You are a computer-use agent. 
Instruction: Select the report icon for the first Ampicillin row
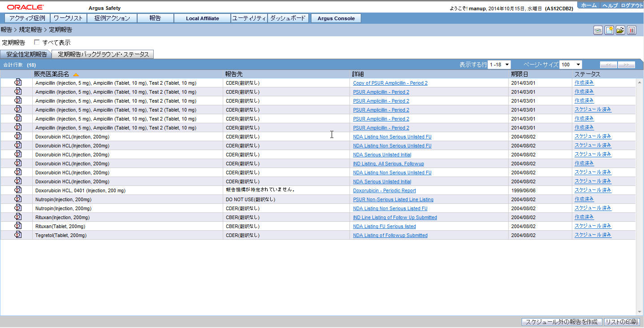18,82
